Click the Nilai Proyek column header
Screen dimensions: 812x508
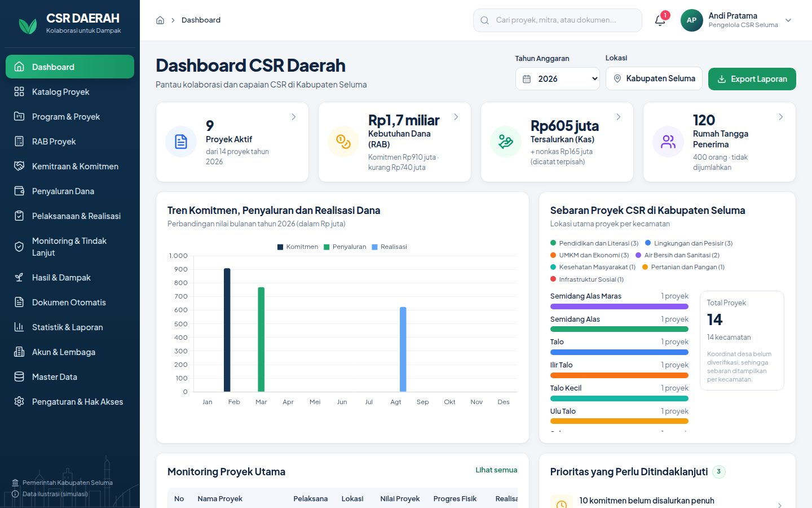coord(400,498)
